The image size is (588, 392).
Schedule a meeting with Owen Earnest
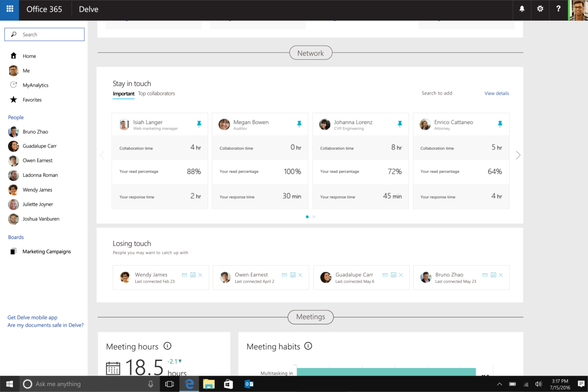click(x=293, y=275)
